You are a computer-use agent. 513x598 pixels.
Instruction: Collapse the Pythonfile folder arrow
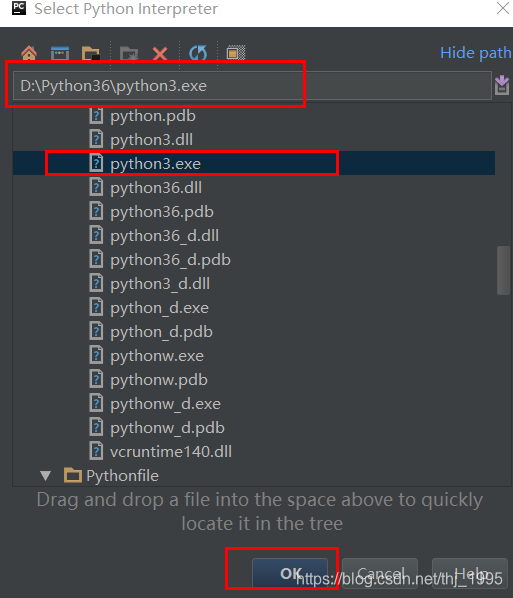pyautogui.click(x=46, y=476)
